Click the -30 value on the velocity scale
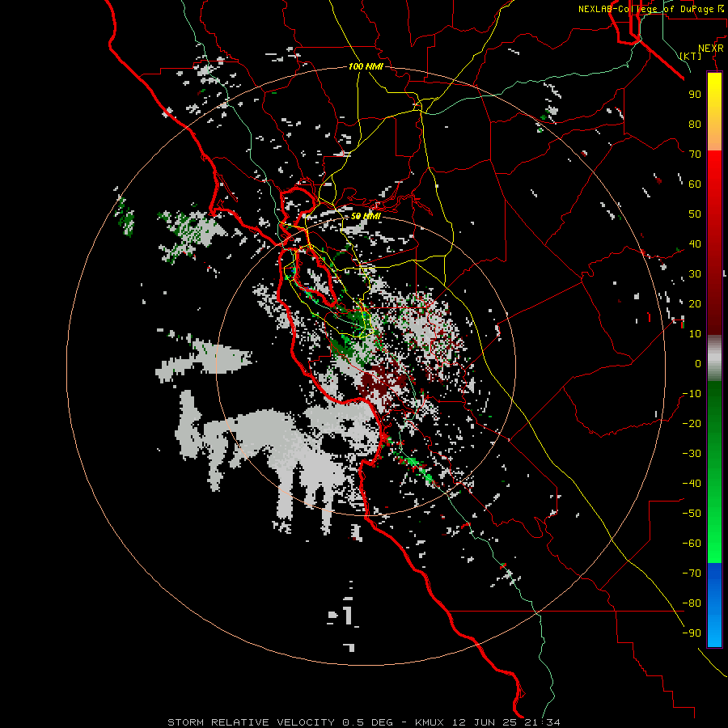The image size is (728, 728). tap(692, 454)
